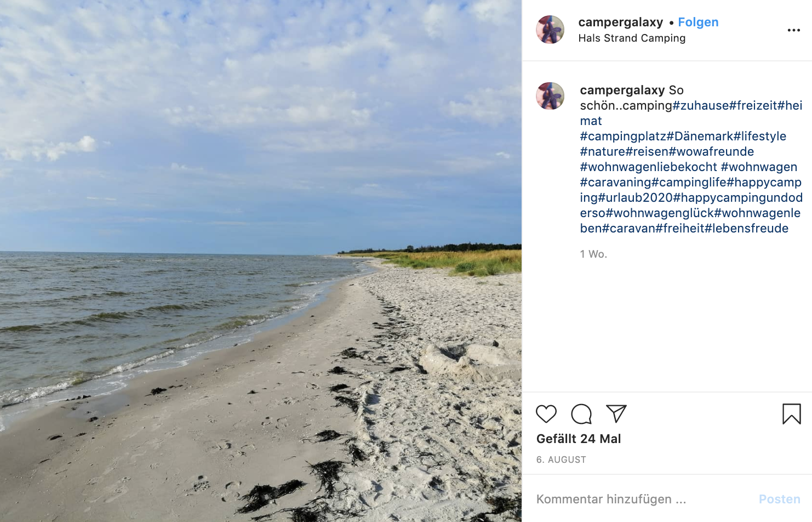Share post using paper plane icon
The height and width of the screenshot is (522, 812).
[x=616, y=414]
